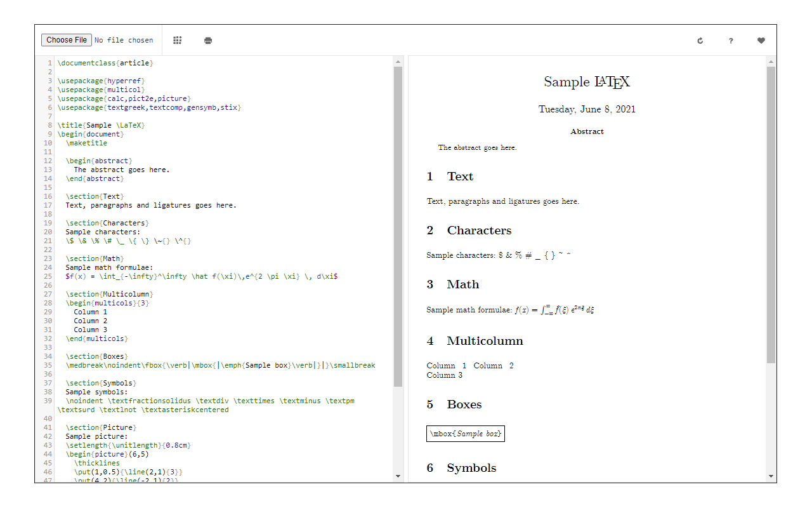This screenshot has height=508, width=812.
Task: Click the Choose File button
Action: pyautogui.click(x=66, y=39)
